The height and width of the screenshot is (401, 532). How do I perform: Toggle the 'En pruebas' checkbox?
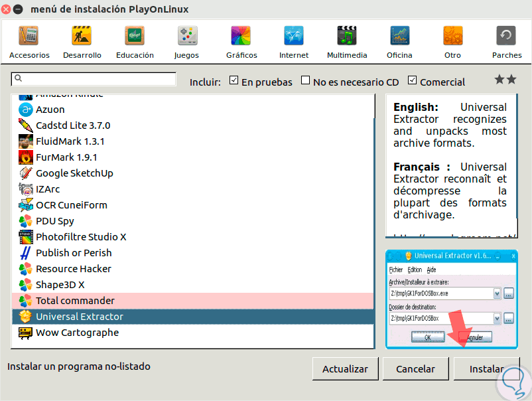pos(233,80)
